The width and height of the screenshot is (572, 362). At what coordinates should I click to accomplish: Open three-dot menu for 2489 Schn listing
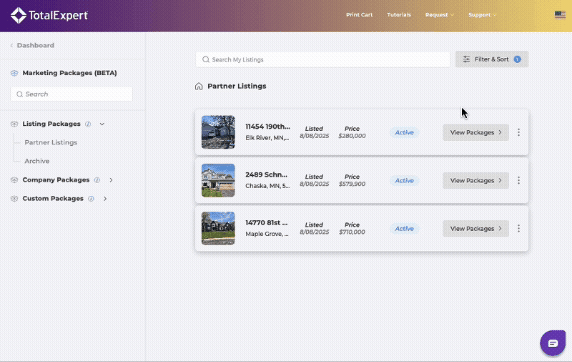click(x=518, y=181)
